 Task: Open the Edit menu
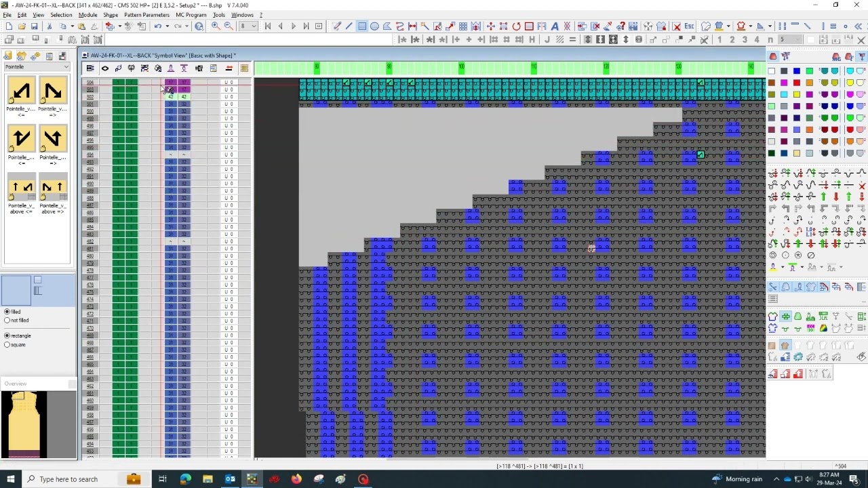[22, 15]
